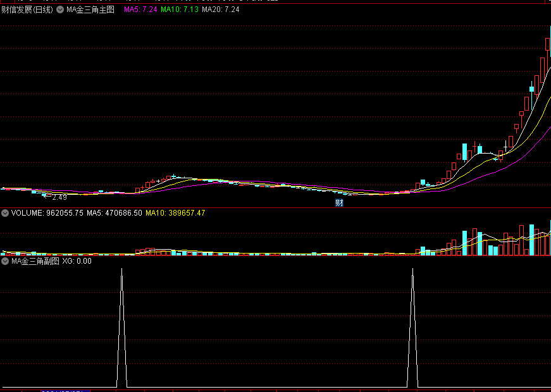This screenshot has width=551, height=392.
Task: Click the MA金三角主图 indicator label
Action: click(x=90, y=9)
